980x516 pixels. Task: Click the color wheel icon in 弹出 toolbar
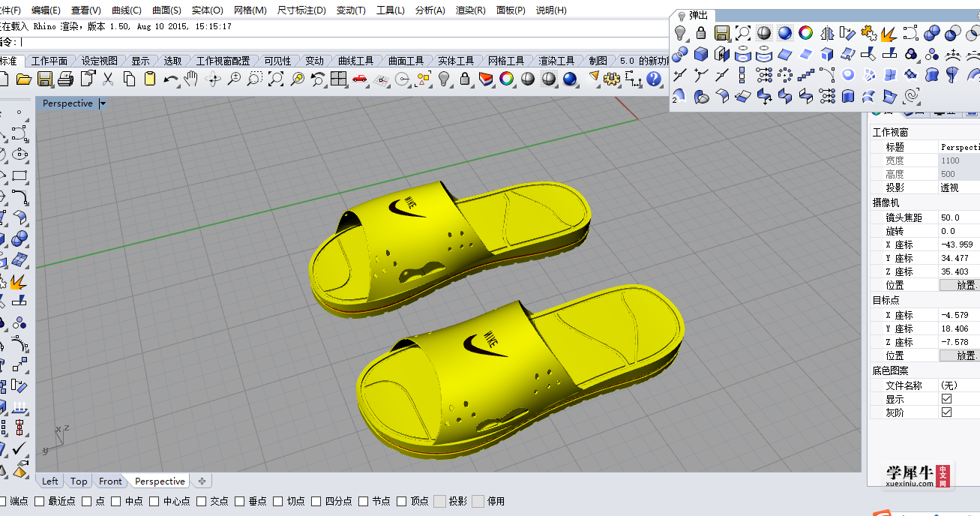pyautogui.click(x=806, y=33)
